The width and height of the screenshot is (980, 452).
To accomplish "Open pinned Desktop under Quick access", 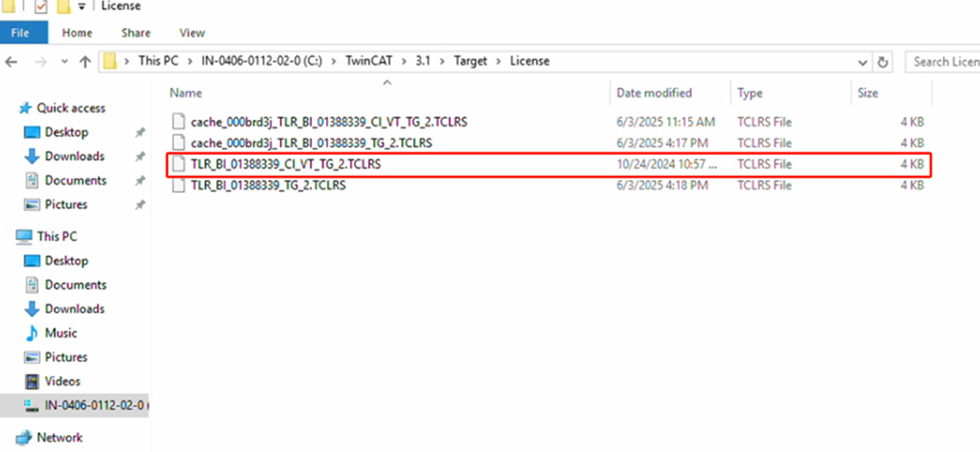I will coord(66,133).
